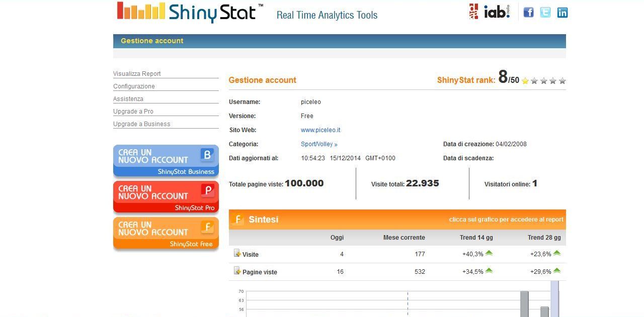Click the green Trend 28 gg arrow for Pagine viste

[x=557, y=271]
